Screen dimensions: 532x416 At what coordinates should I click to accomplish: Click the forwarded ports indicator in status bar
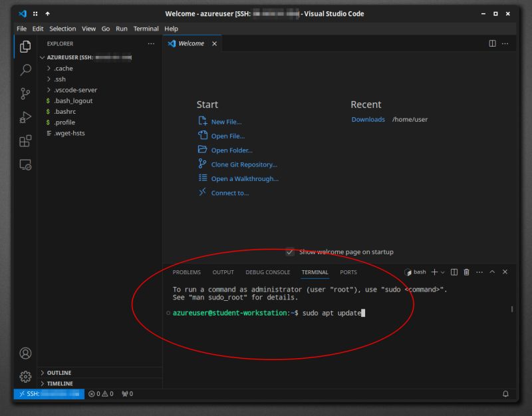tap(127, 394)
